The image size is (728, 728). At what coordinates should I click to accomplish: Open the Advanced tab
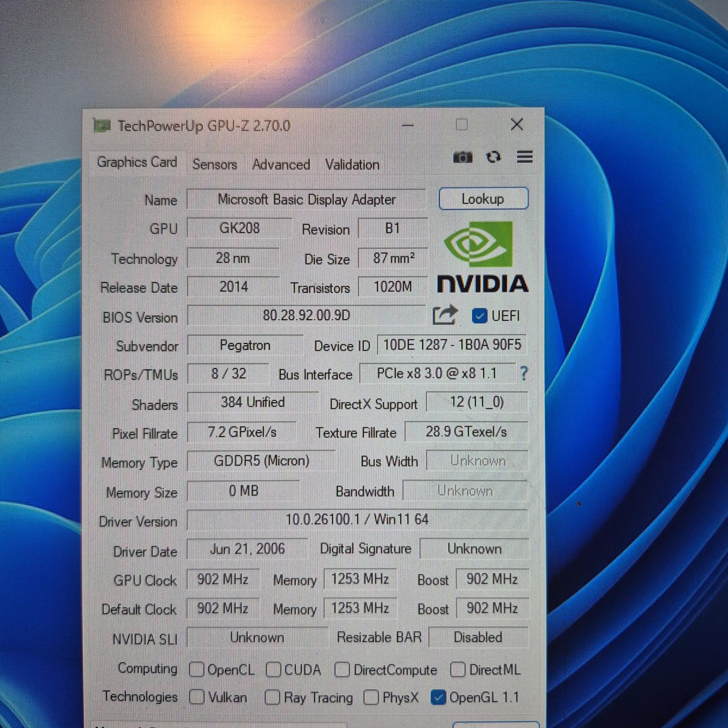click(x=281, y=165)
